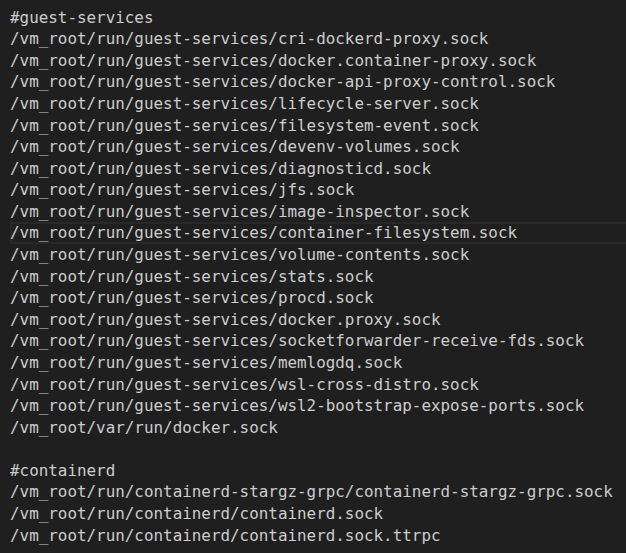
Task: Place cursor on memlogdq.sock line
Action: [x=206, y=363]
